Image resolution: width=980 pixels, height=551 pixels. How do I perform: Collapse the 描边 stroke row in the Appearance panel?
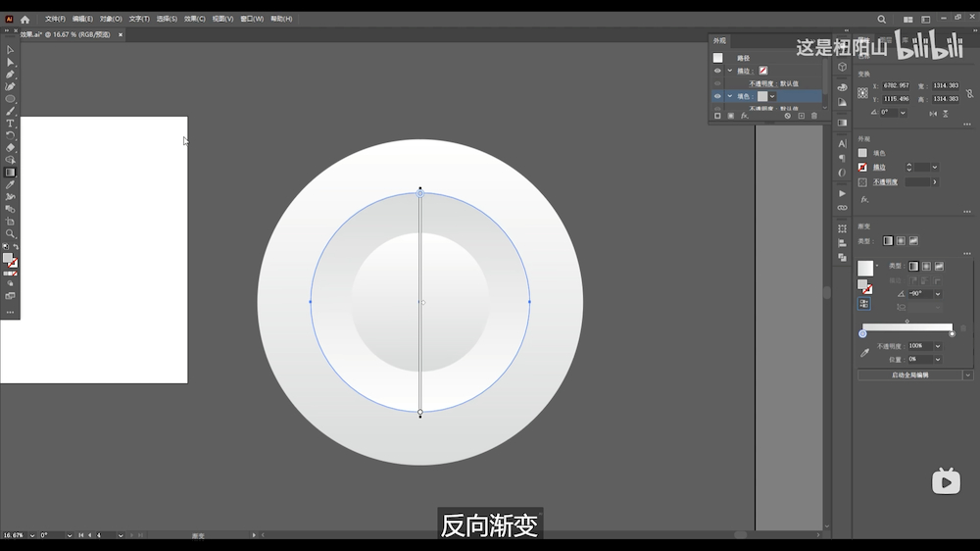[x=729, y=71]
